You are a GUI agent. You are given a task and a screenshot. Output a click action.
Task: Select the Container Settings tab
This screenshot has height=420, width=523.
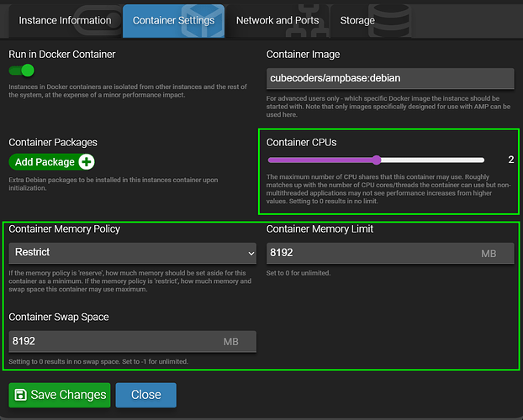point(173,20)
